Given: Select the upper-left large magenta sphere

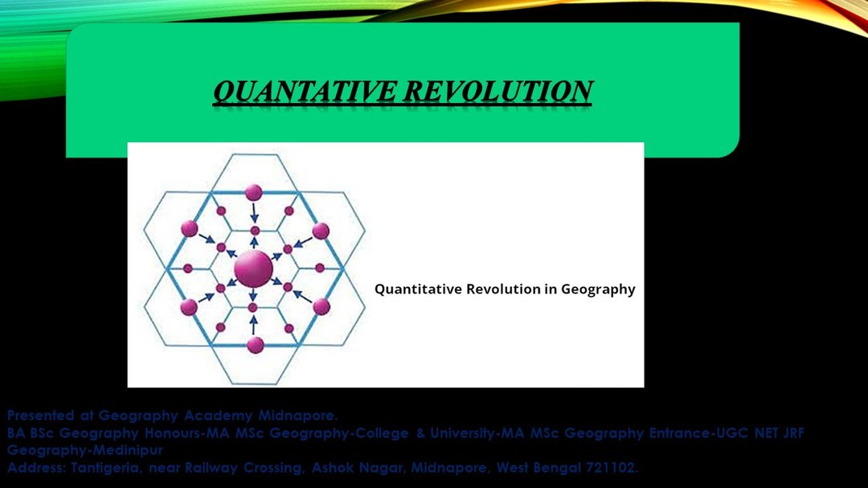Looking at the screenshot, I should (190, 228).
